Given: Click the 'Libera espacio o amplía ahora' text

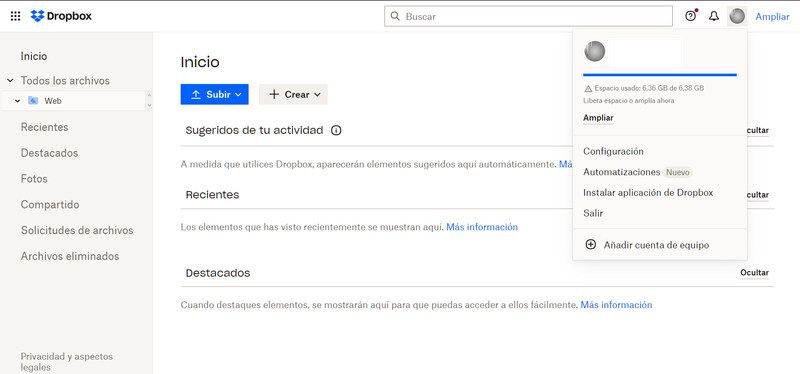Looking at the screenshot, I should [629, 101].
